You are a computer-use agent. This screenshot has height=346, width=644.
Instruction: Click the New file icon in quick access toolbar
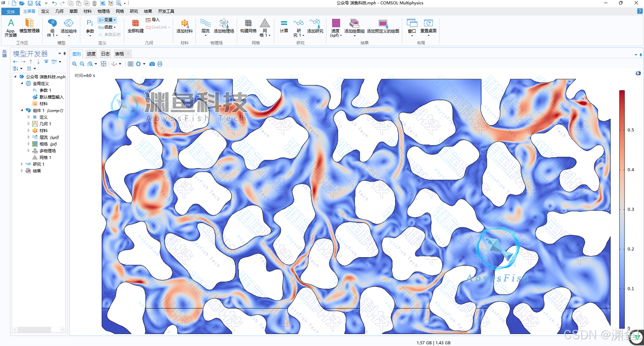coord(14,3)
